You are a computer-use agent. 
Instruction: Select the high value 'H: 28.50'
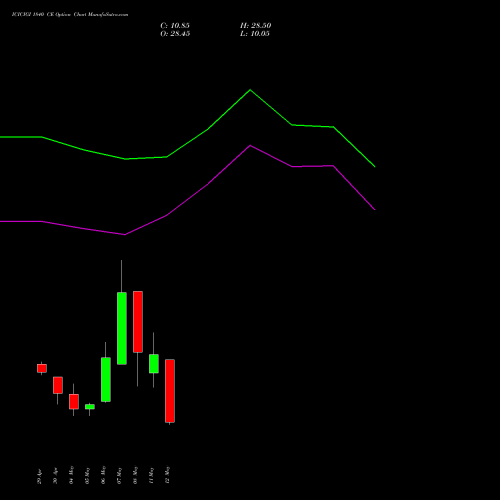click(256, 26)
